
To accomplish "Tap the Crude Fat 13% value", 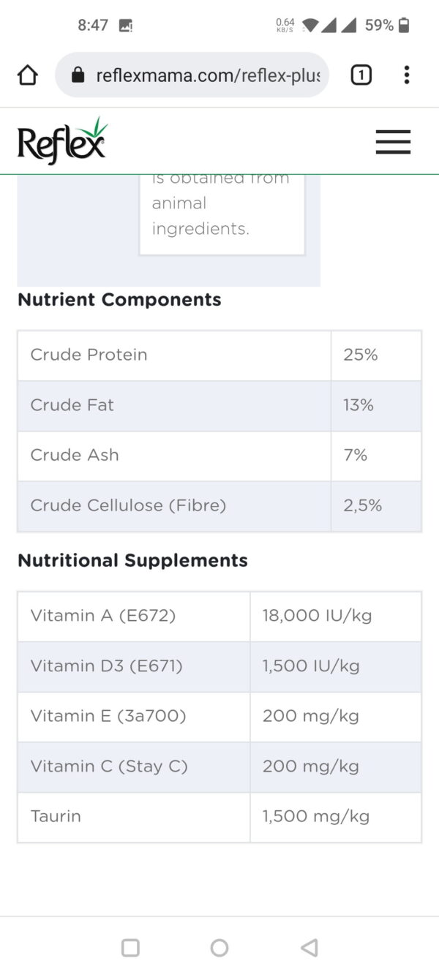I will [359, 405].
